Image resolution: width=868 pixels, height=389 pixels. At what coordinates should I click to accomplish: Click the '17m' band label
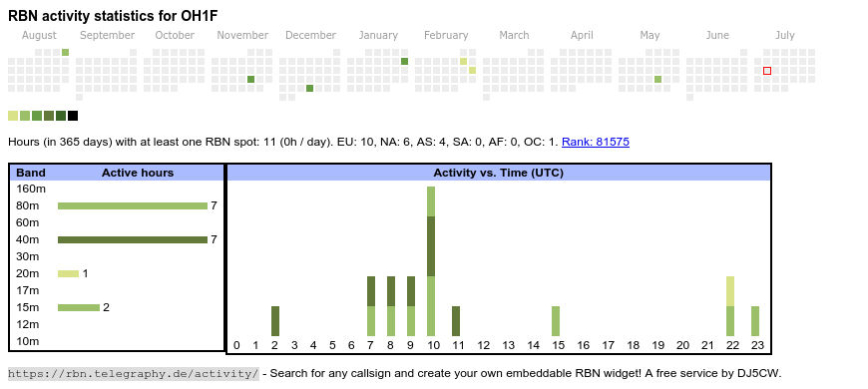[x=28, y=290]
